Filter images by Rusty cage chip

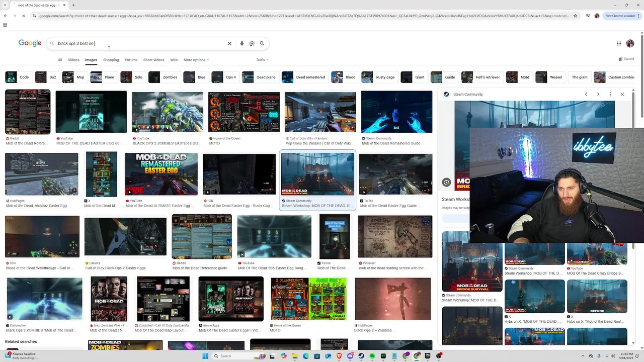coord(379,77)
